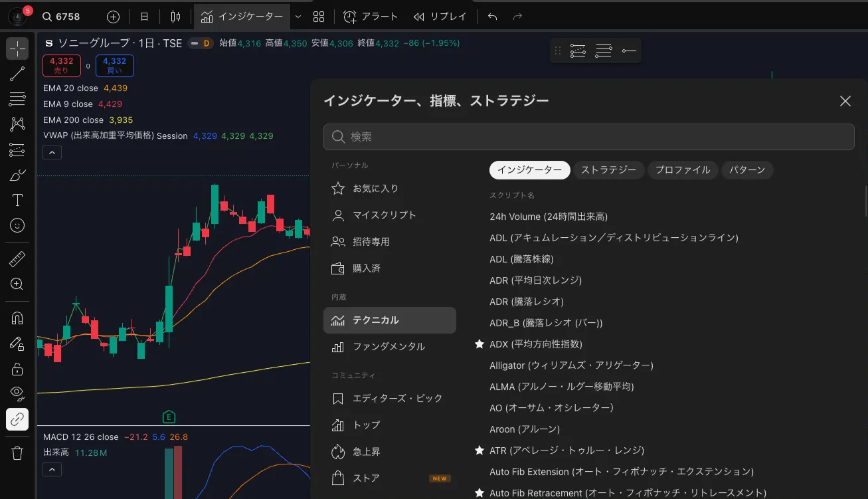Collapse the indicator legend chevron
The height and width of the screenshot is (499, 868).
(52, 153)
